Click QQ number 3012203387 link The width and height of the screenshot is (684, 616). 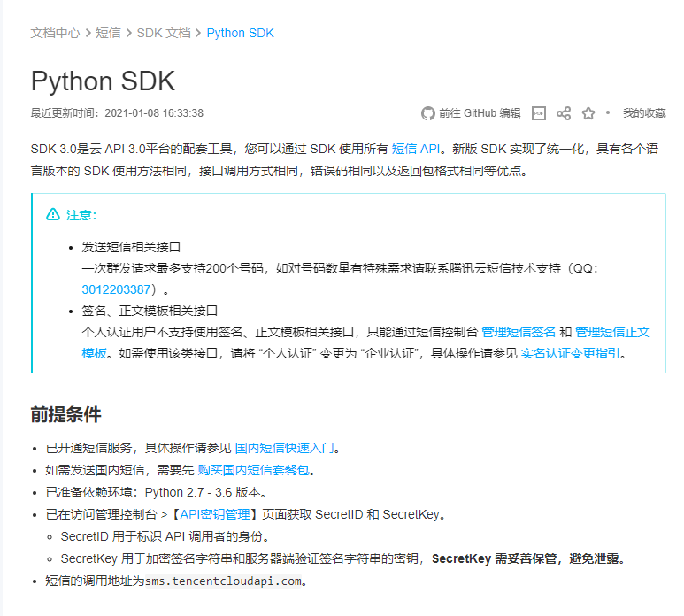click(116, 289)
